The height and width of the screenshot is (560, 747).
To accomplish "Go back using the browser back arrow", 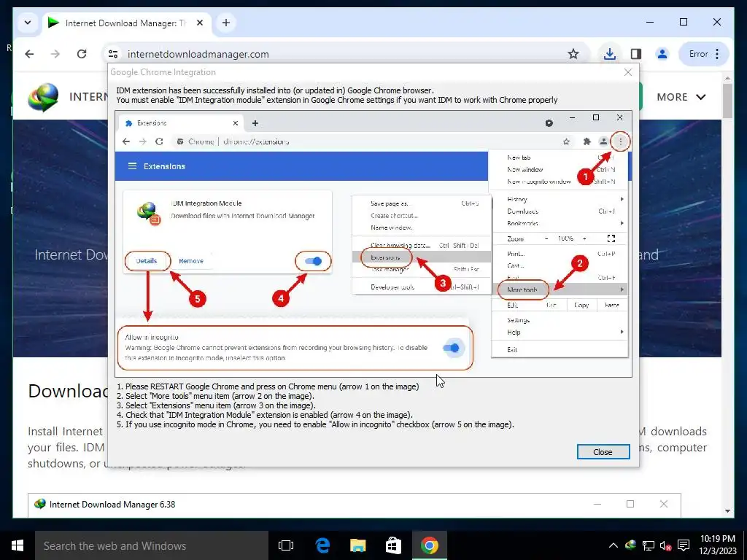I will click(x=29, y=54).
